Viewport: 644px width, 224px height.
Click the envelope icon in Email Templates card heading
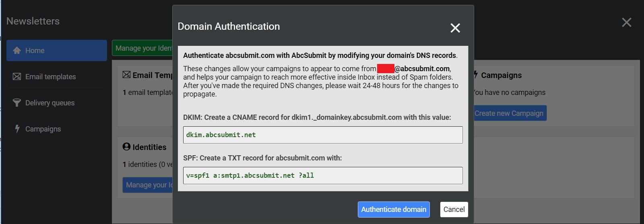126,75
